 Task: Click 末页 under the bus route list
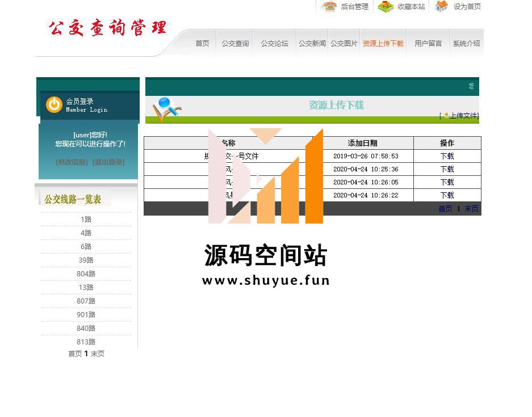coord(98,353)
